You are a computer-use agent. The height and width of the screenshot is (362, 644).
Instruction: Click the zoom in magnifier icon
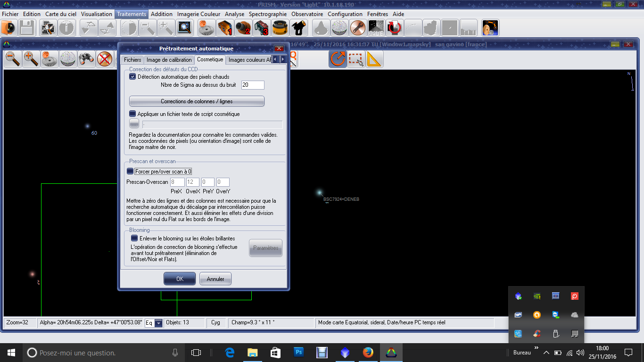pos(31,59)
